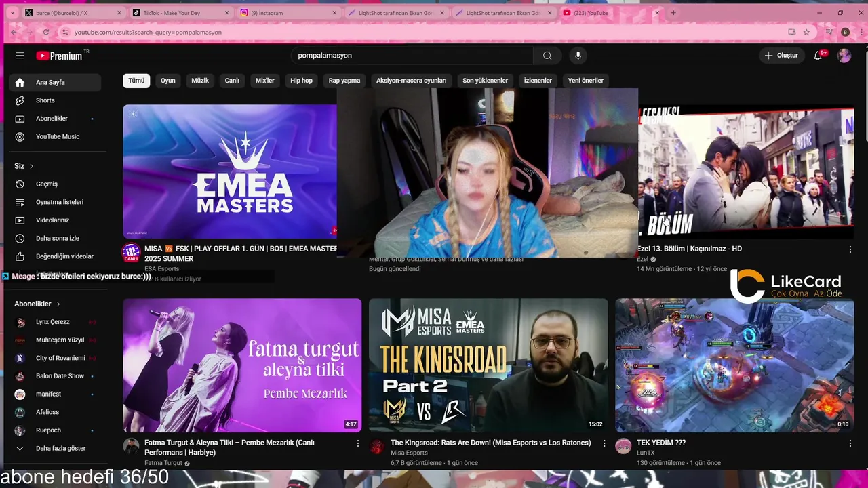This screenshot has height=488, width=868.
Task: Open Daha sonra izle in the sidebar
Action: (56, 238)
